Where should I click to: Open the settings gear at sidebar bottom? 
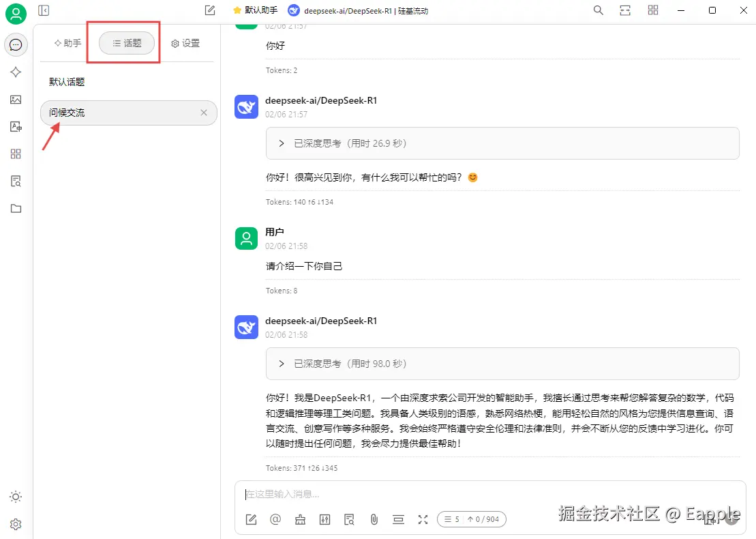tap(16, 524)
